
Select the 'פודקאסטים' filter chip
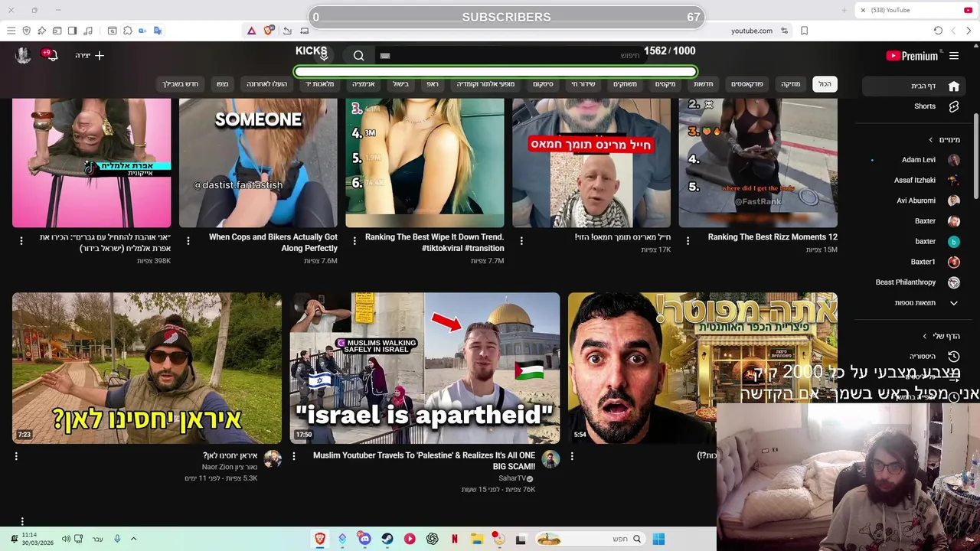point(746,84)
